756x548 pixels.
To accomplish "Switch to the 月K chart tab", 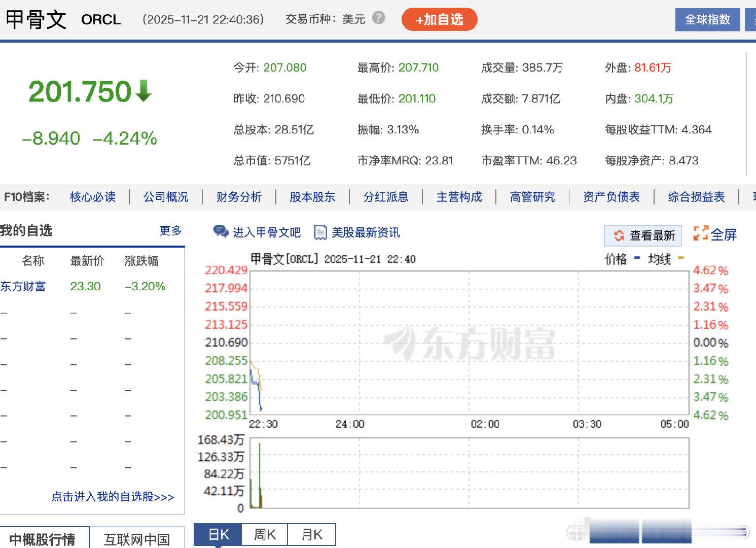I will 312,535.
